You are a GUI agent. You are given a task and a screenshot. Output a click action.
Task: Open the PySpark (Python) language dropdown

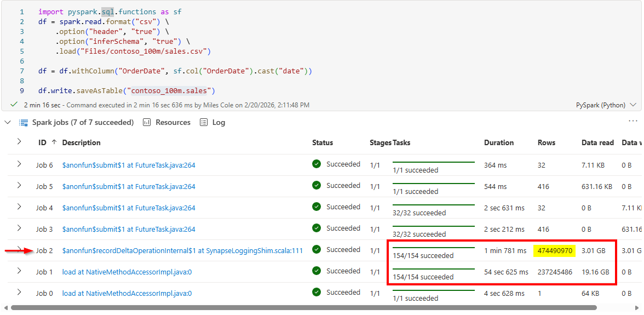[x=606, y=105]
